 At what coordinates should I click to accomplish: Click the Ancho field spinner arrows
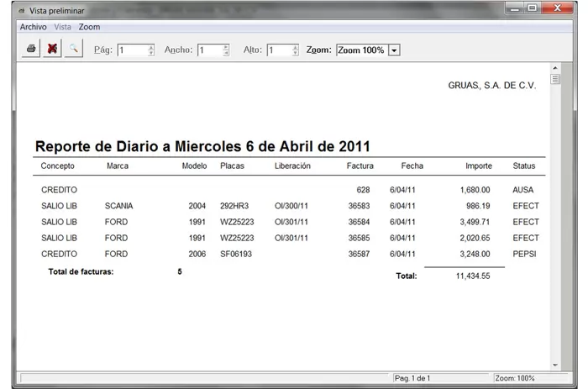tap(226, 50)
